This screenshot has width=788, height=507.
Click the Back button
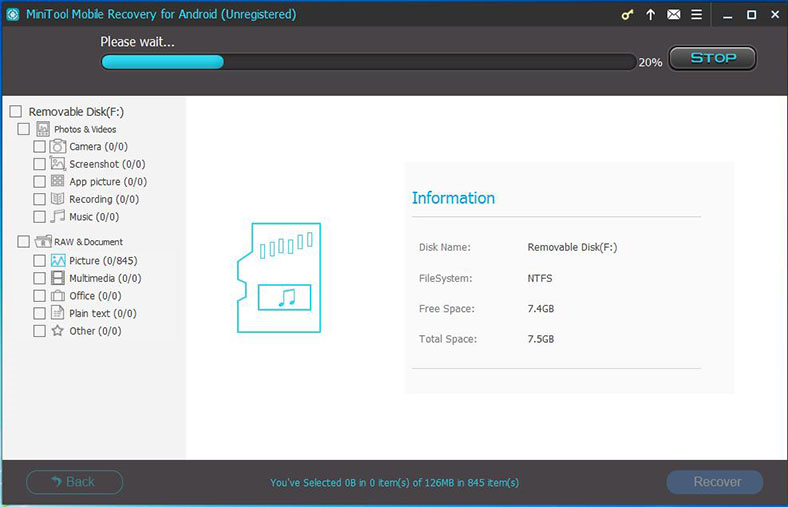coord(74,482)
